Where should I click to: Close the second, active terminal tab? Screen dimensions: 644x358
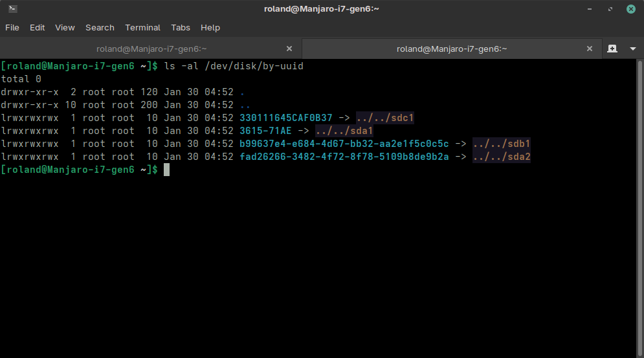point(589,49)
